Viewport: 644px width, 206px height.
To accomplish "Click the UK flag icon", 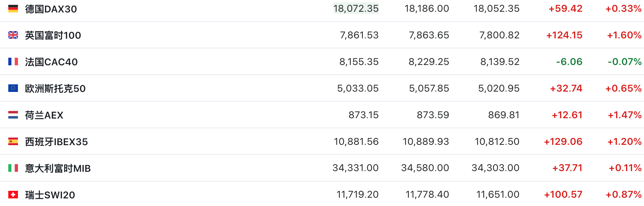I will click(13, 35).
